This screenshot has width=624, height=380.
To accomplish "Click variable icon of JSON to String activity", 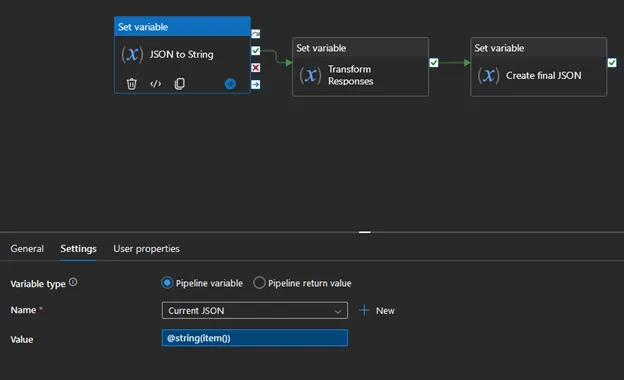I will pyautogui.click(x=132, y=54).
